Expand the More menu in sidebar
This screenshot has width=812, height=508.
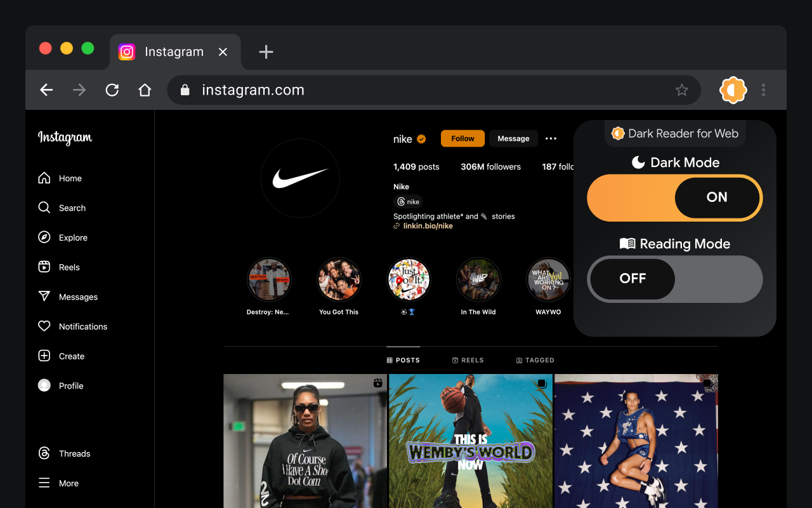pos(58,483)
